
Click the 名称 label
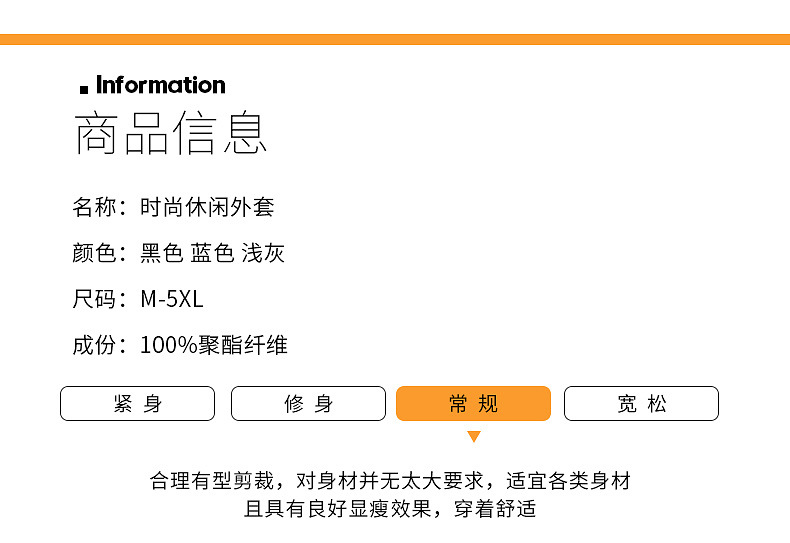point(95,208)
